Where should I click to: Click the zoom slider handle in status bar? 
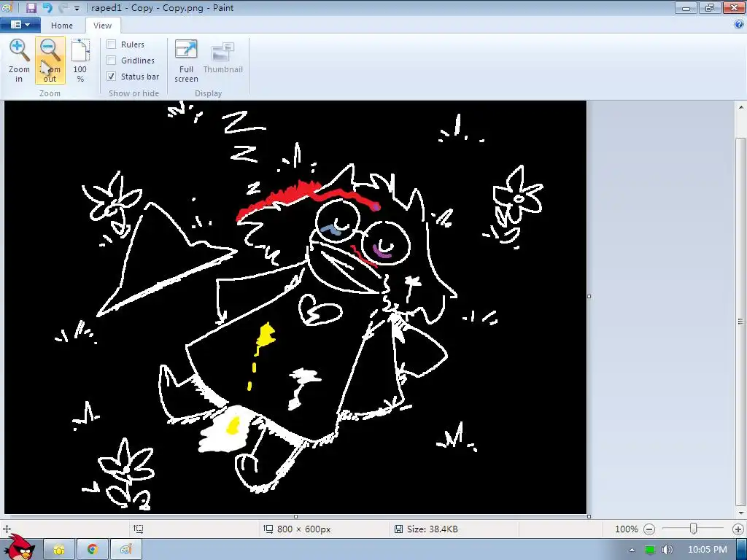[693, 529]
